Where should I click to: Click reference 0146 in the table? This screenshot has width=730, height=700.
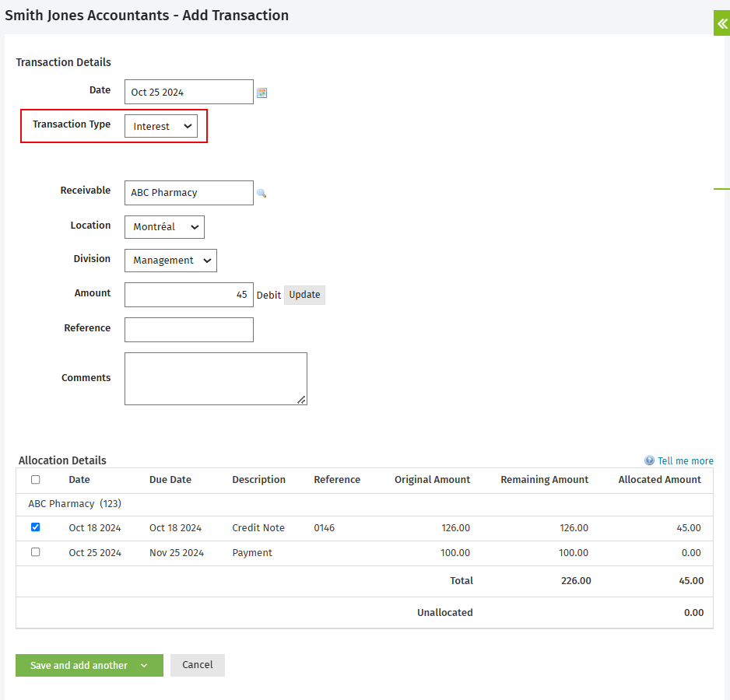click(324, 528)
